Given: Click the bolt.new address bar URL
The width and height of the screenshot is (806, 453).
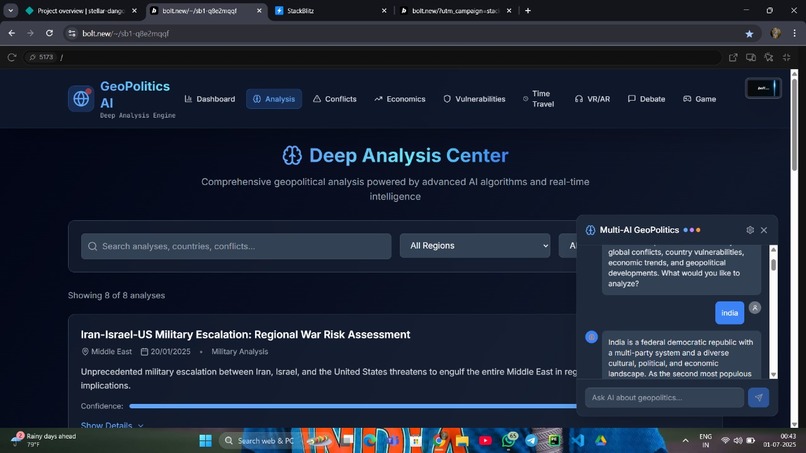Looking at the screenshot, I should click(125, 33).
